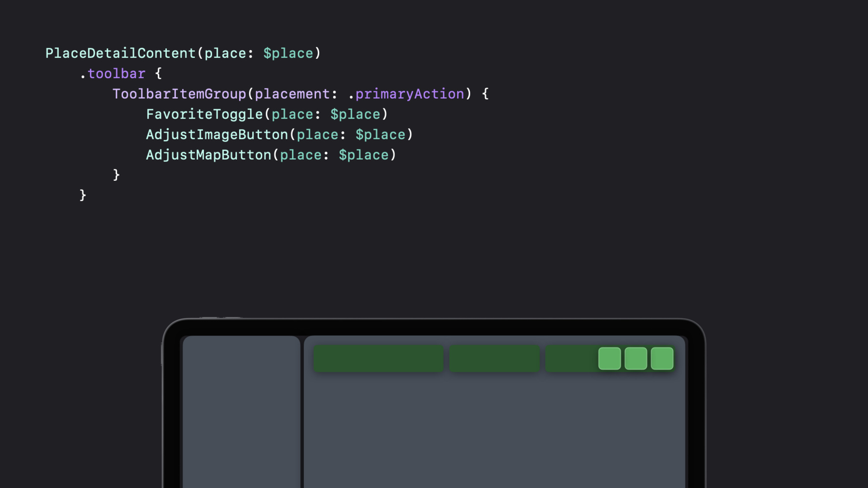The height and width of the screenshot is (488, 868).
Task: Select the ToolbarItemGroup(placement: .primaryAction) line
Action: point(300,94)
